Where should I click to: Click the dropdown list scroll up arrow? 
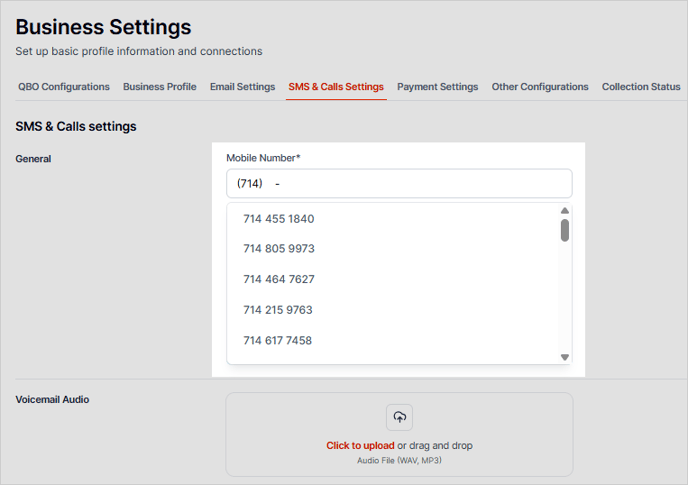click(564, 211)
